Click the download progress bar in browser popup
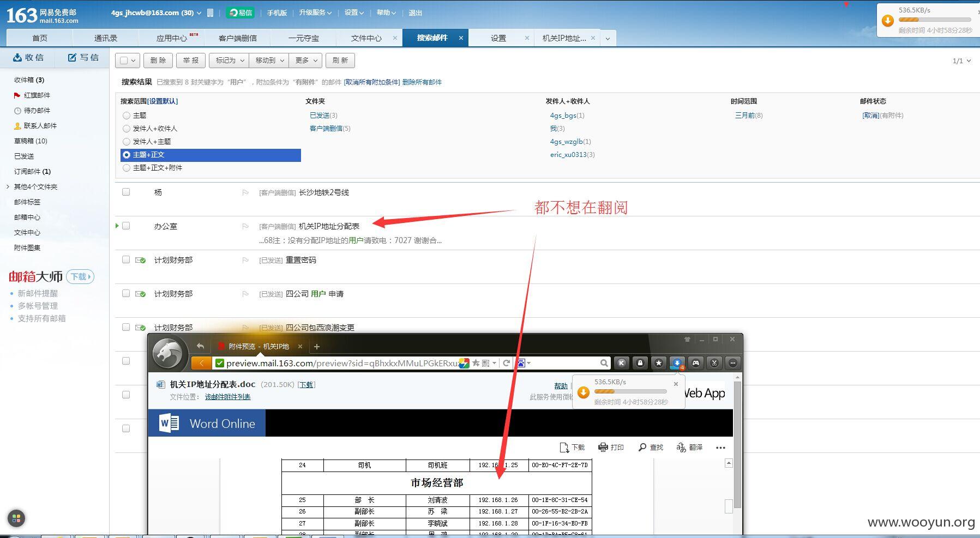Screen dimensions: 980x538 (630, 391)
